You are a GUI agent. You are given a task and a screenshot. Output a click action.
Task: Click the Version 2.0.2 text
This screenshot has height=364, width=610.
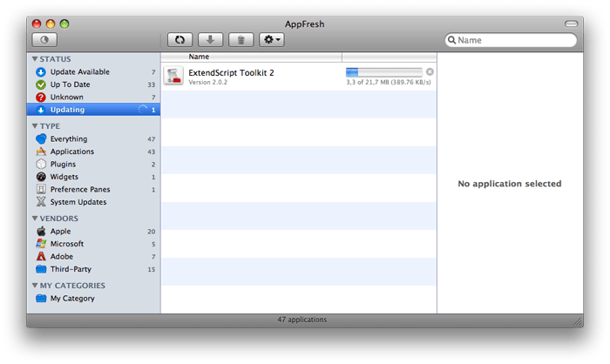[x=207, y=83]
